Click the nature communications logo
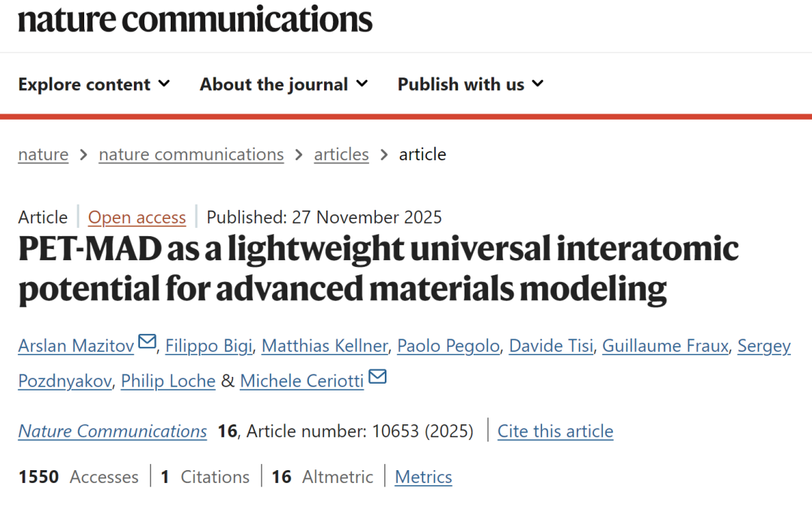Viewport: 812px width, 507px height. [x=195, y=19]
